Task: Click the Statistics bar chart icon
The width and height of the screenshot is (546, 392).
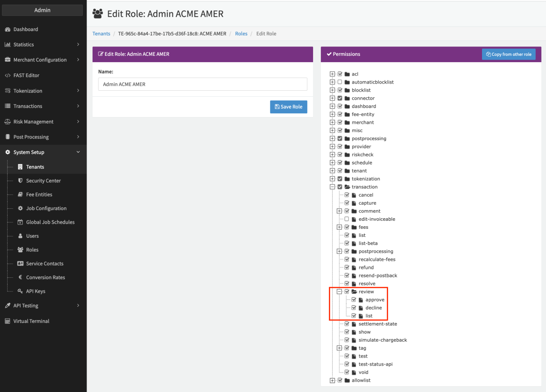Action: coord(7,45)
